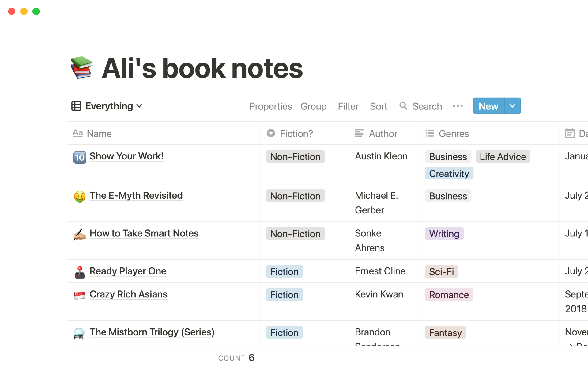Click the Everything view grid icon
The image size is (588, 368).
(77, 105)
